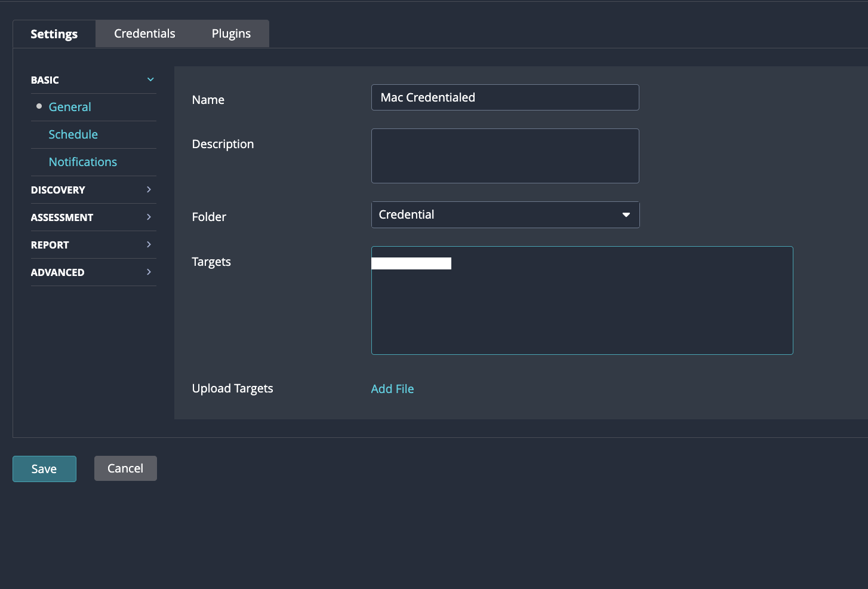Select the Settings tab
868x589 pixels.
[x=54, y=34]
